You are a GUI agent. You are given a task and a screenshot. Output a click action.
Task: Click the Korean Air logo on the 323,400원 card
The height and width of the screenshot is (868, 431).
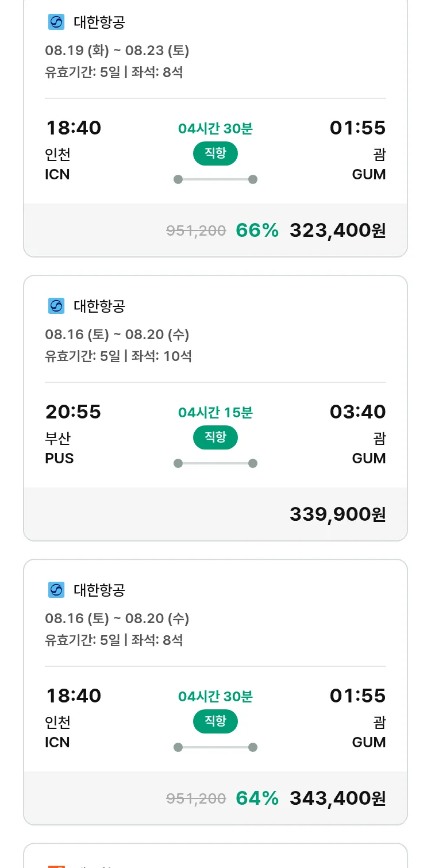[56, 22]
